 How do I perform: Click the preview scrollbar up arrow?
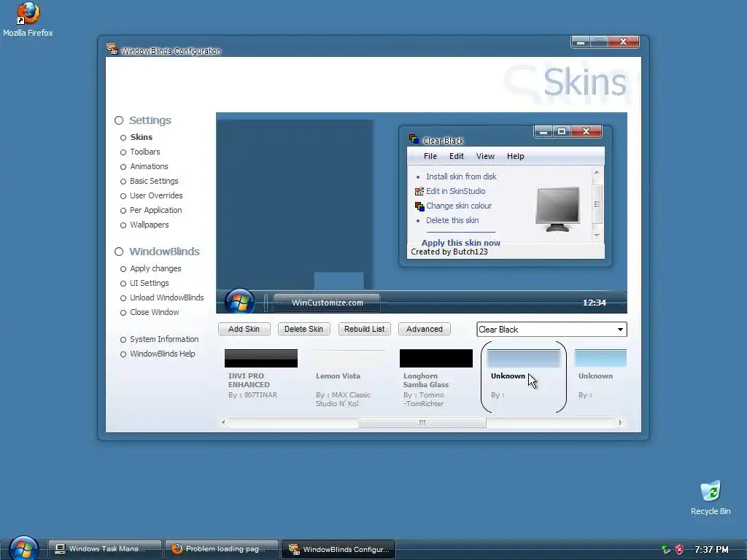[597, 172]
